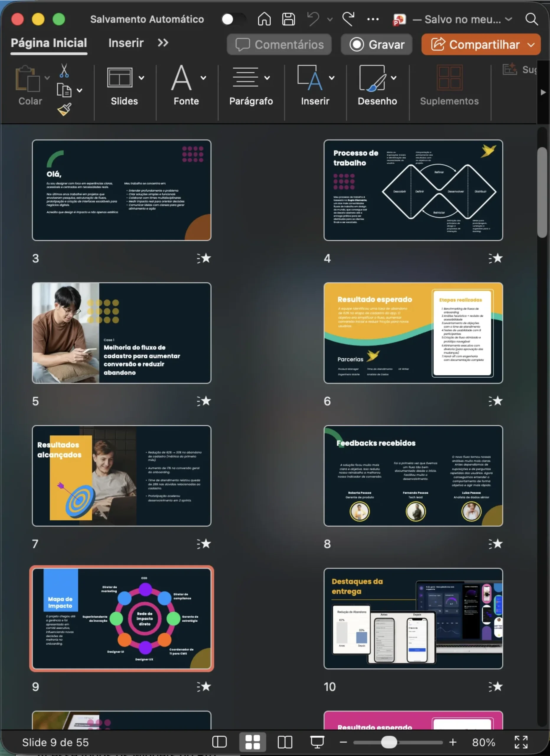Open the Fonte letter A icon
The width and height of the screenshot is (550, 756).
coord(182,78)
